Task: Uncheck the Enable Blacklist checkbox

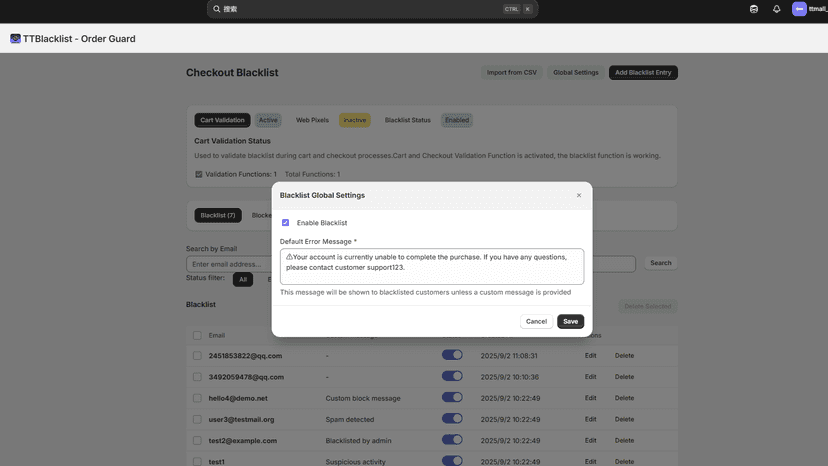Action: coord(285,222)
